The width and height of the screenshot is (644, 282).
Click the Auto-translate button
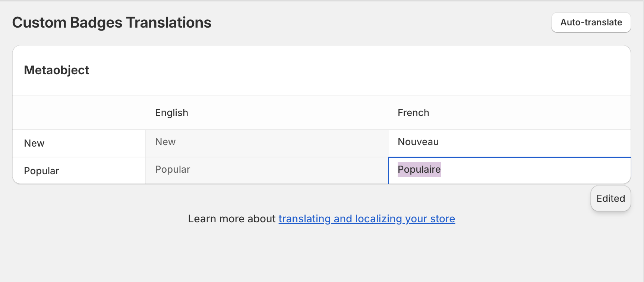click(x=591, y=22)
